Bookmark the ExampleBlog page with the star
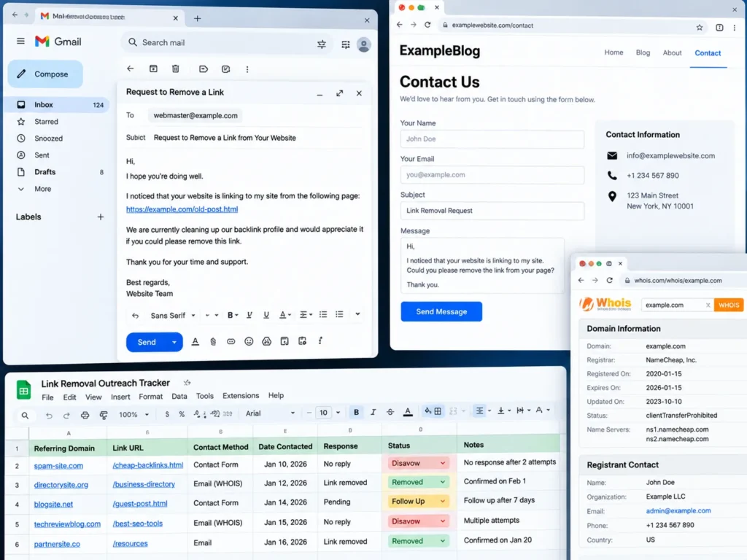Viewport: 747px width, 560px height. 700,28
